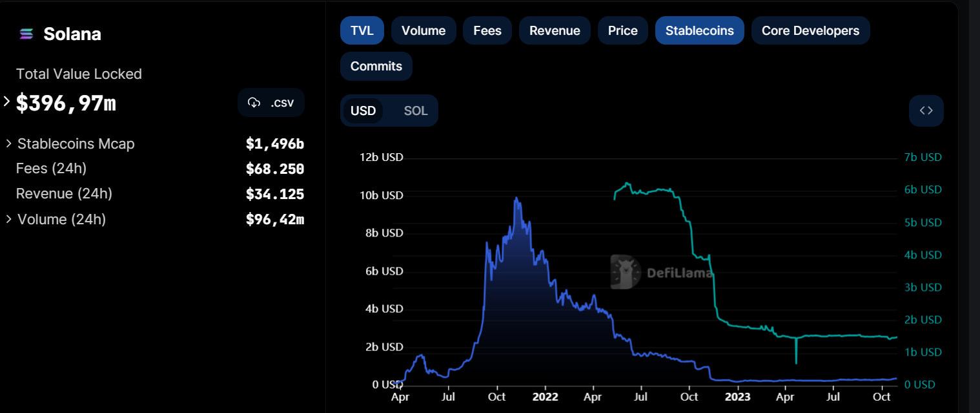Click the 2022 label on the time axis
980x413 pixels.
[546, 396]
